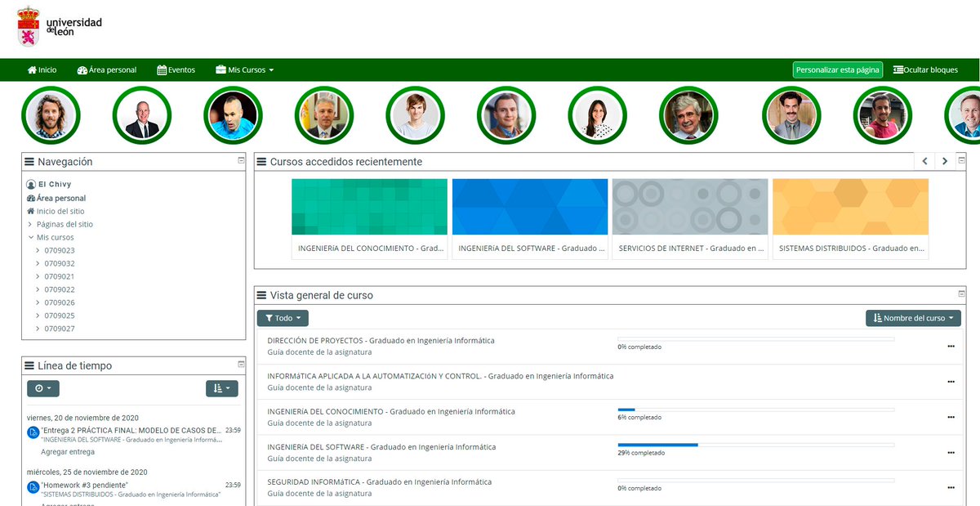Viewport: 980px width, 506px height.
Task: Click the Ocultar bloques list icon
Action: pyautogui.click(x=898, y=70)
